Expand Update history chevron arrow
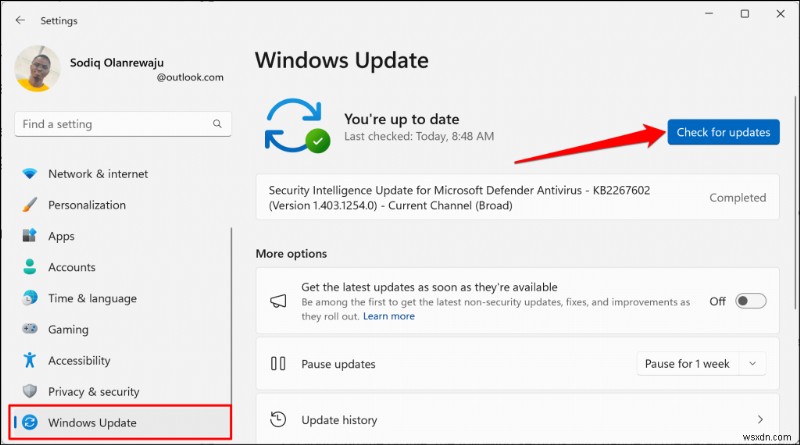Viewport: 800px width, 445px height. tap(760, 419)
